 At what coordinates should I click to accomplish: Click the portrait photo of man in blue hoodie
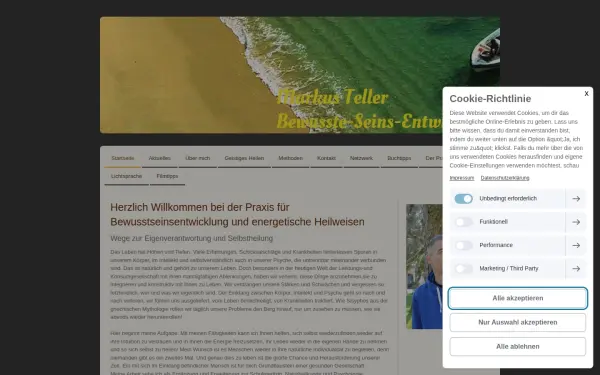point(424,267)
